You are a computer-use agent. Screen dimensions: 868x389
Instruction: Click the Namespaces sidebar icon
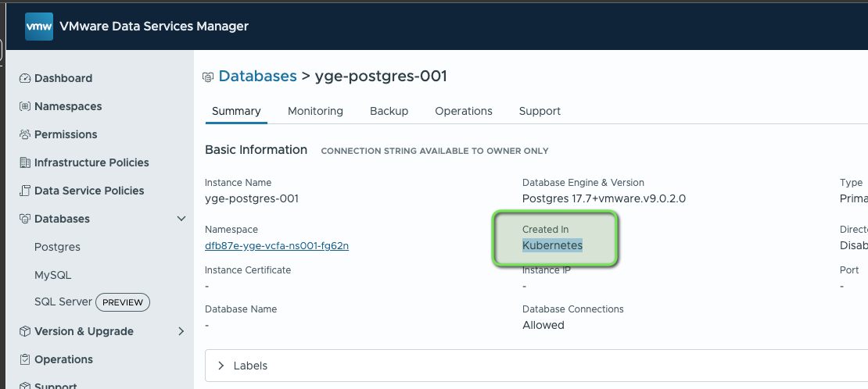click(25, 106)
